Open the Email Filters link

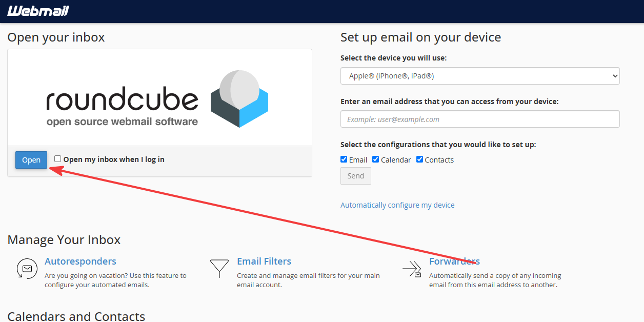[x=264, y=261]
